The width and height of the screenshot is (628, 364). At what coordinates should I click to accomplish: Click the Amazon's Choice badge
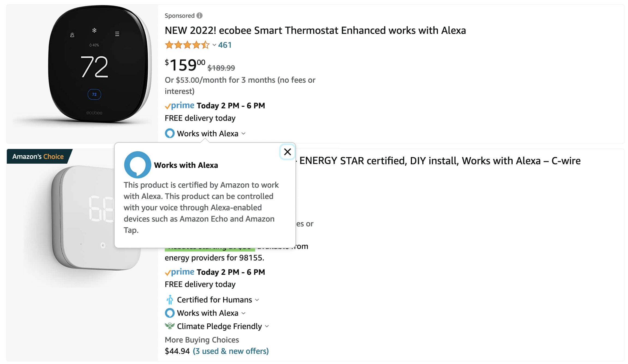[38, 156]
